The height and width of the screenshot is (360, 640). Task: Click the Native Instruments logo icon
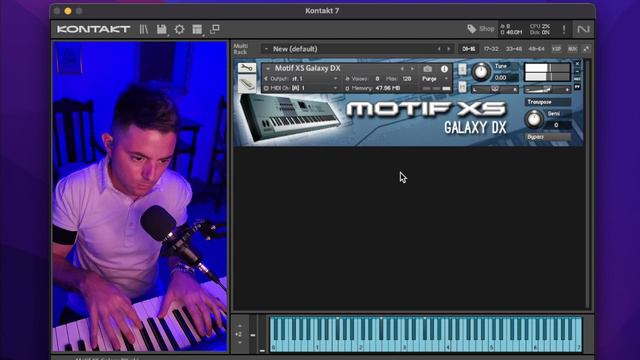pos(583,29)
